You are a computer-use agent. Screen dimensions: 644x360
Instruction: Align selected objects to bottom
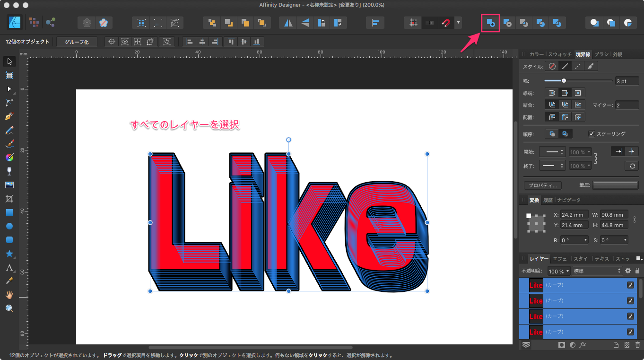(x=257, y=42)
